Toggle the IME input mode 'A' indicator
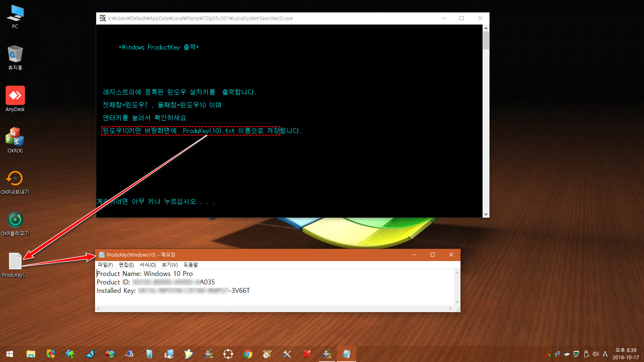 [605, 354]
